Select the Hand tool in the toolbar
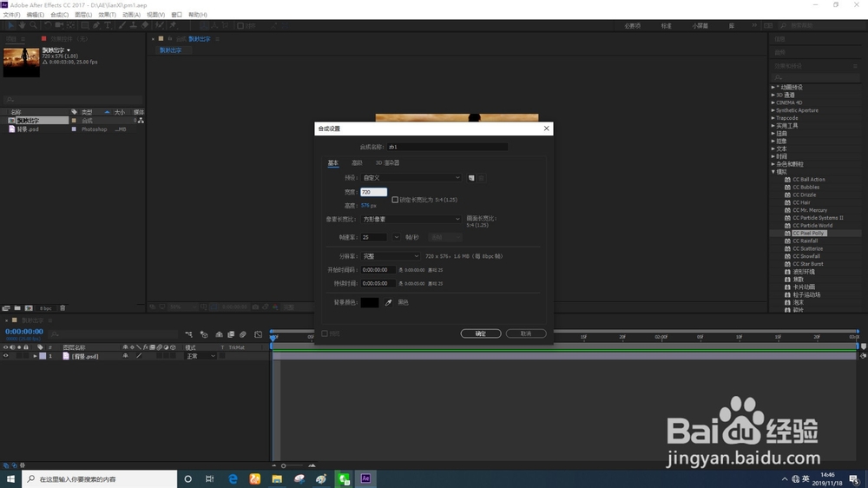The image size is (868, 488). (22, 25)
